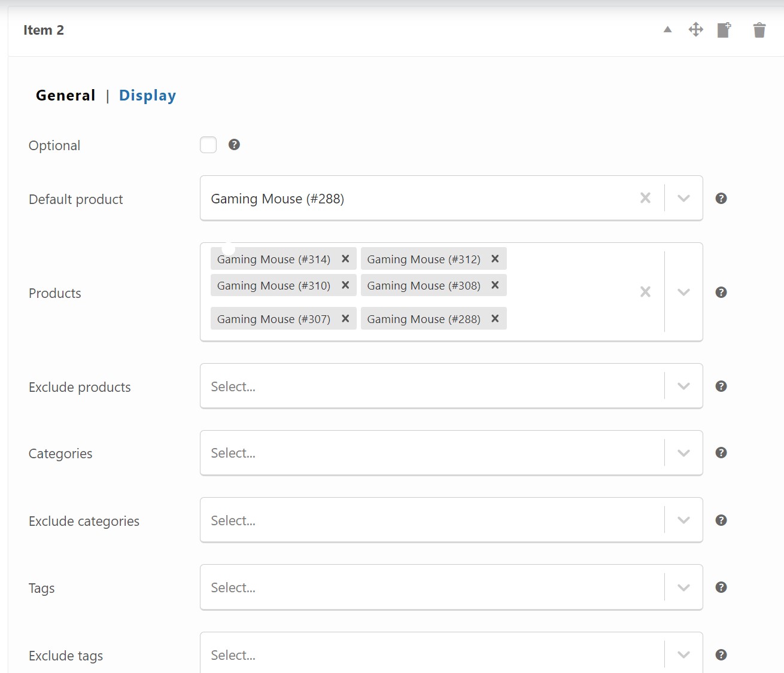Switch to the Display tab

click(x=147, y=96)
